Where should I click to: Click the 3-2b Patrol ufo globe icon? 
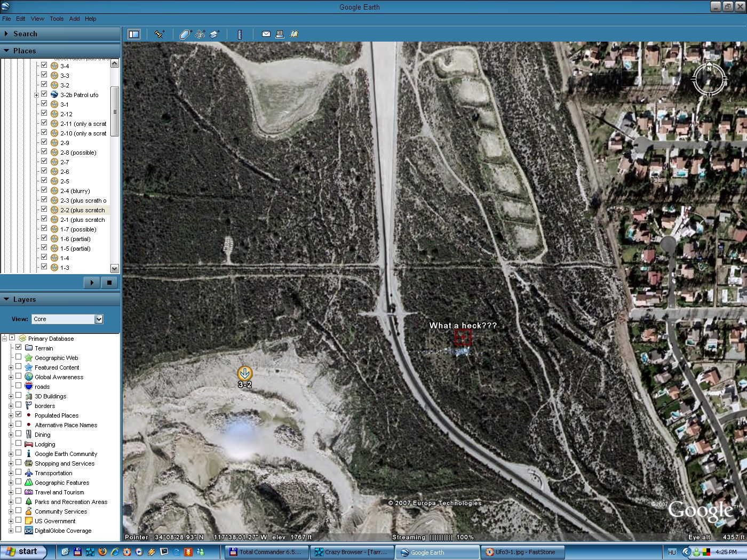pyautogui.click(x=54, y=94)
